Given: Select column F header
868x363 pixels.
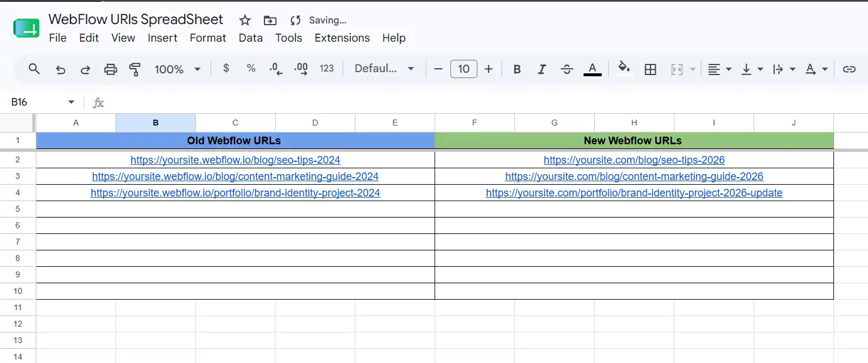Looking at the screenshot, I should click(474, 123).
